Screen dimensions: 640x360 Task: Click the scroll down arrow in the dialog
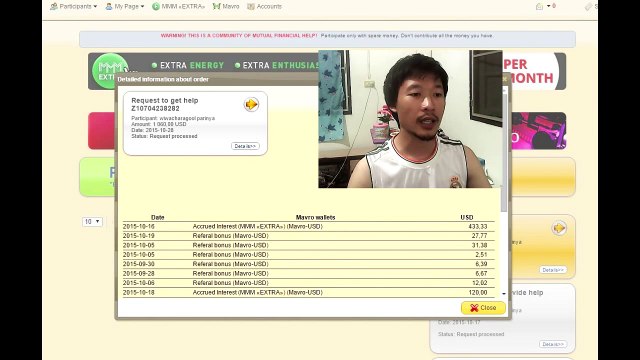point(504,294)
